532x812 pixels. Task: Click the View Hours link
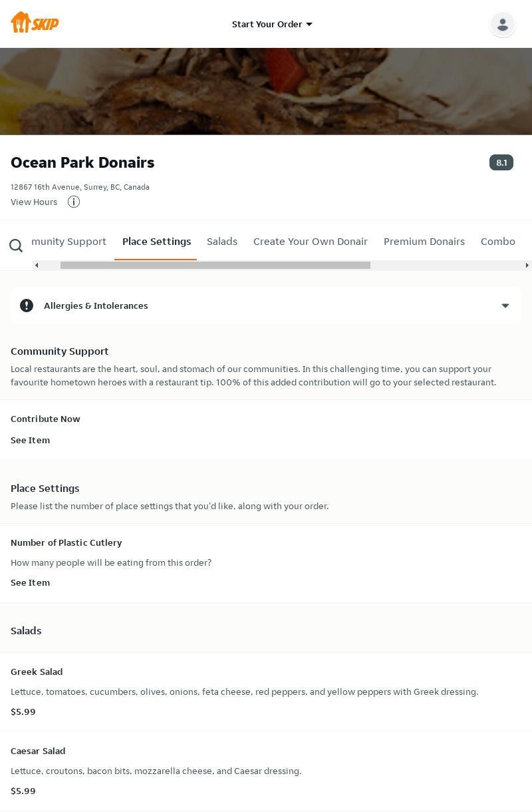34,202
